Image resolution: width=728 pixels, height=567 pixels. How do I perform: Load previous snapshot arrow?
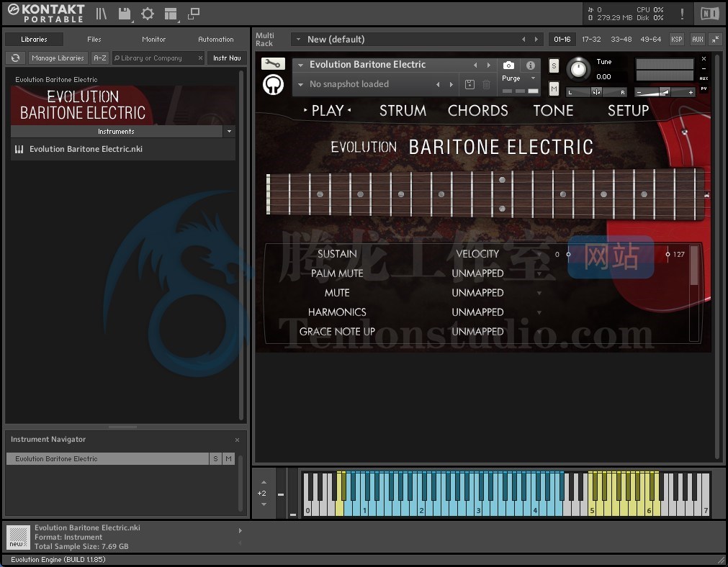438,84
